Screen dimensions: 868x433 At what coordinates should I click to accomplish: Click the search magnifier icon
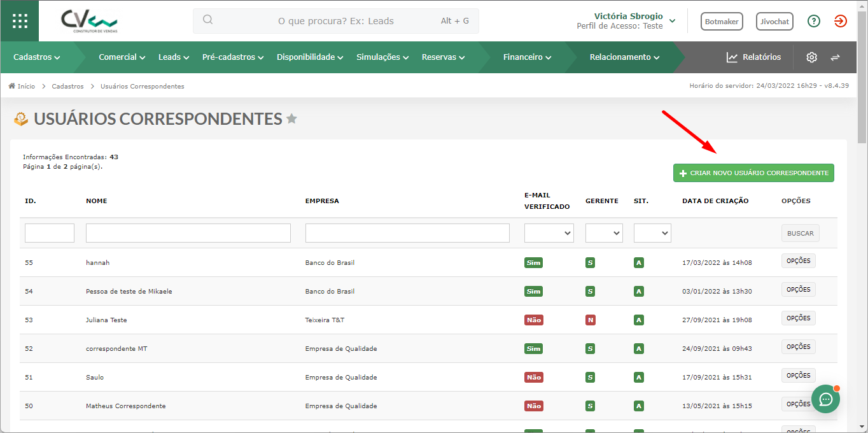coord(207,20)
